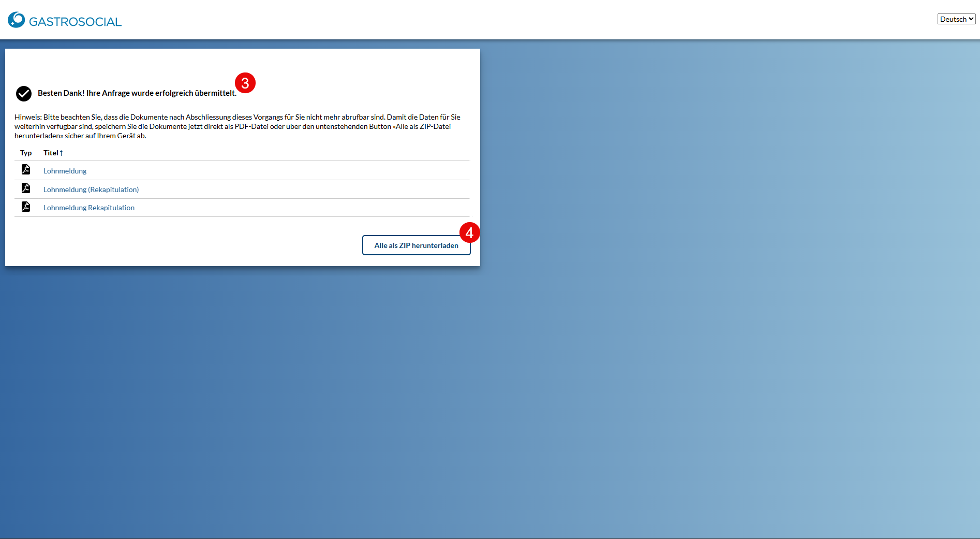The image size is (980, 539).
Task: Click the red number 4 badge
Action: point(469,233)
